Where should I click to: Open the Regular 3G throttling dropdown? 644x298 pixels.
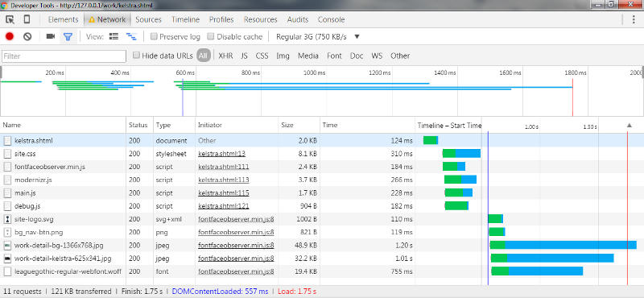tap(318, 36)
